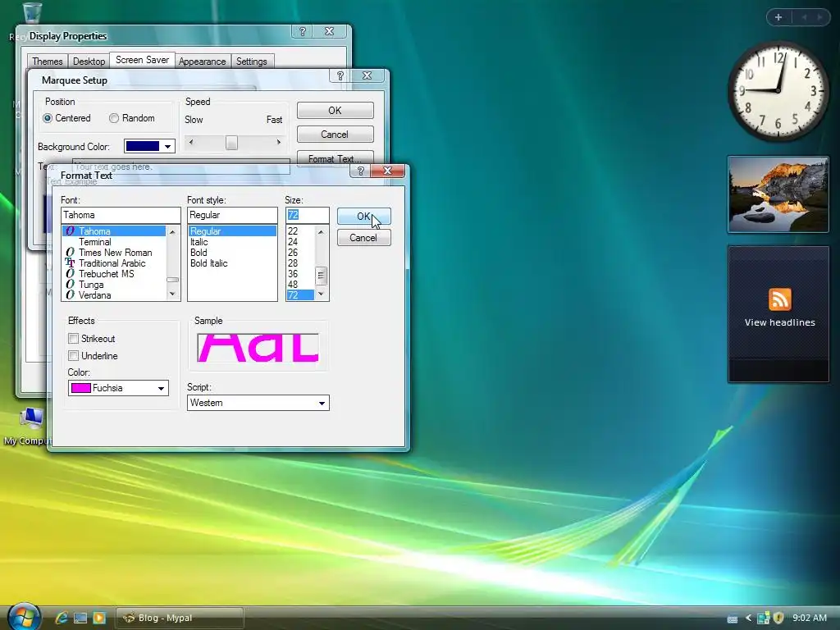This screenshot has width=840, height=630.
Task: Enable the Strikeout effect checkbox
Action: click(x=73, y=339)
